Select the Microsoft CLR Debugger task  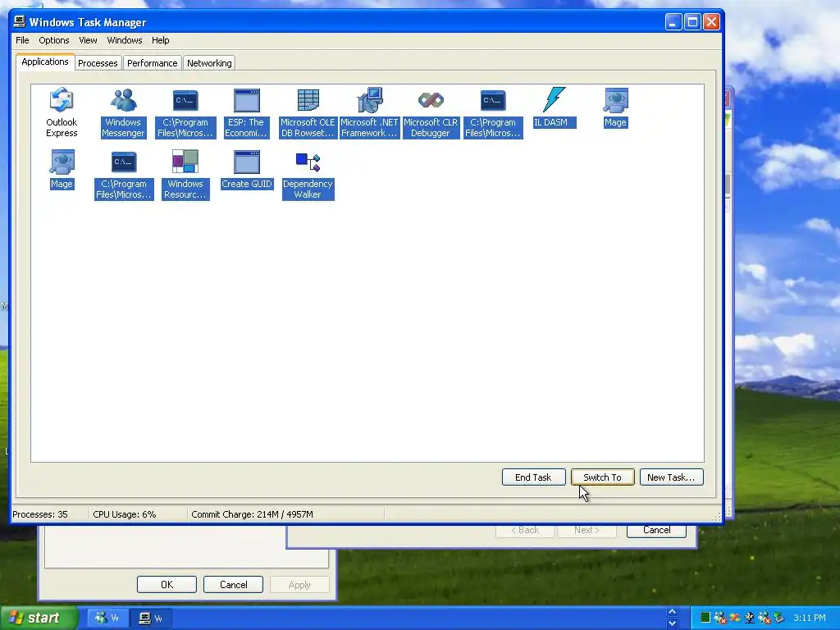click(431, 113)
